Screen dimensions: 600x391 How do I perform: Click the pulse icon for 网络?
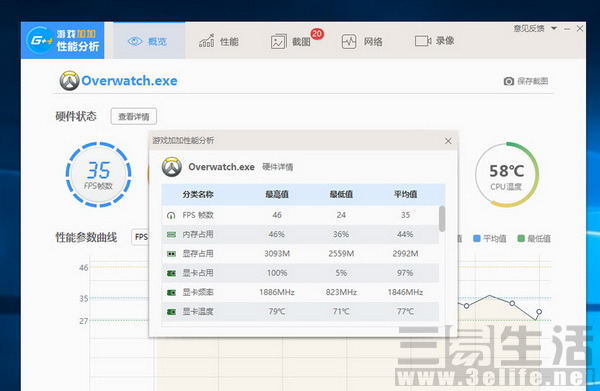pyautogui.click(x=349, y=41)
